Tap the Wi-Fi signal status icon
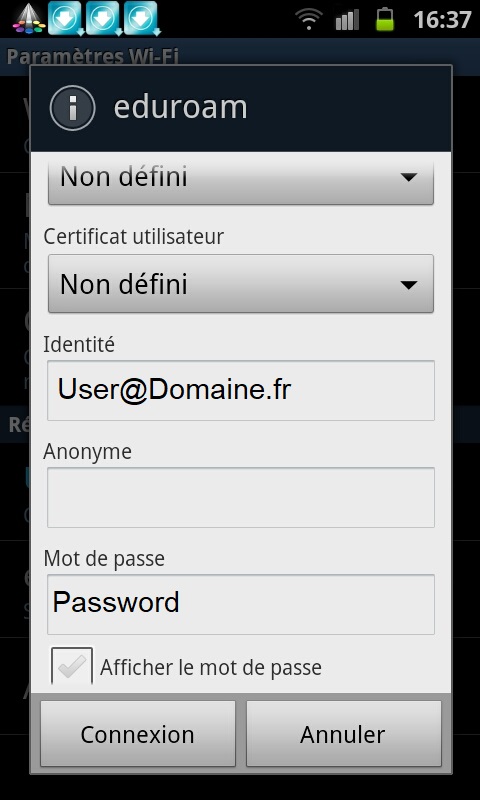480x800 pixels. tap(311, 20)
